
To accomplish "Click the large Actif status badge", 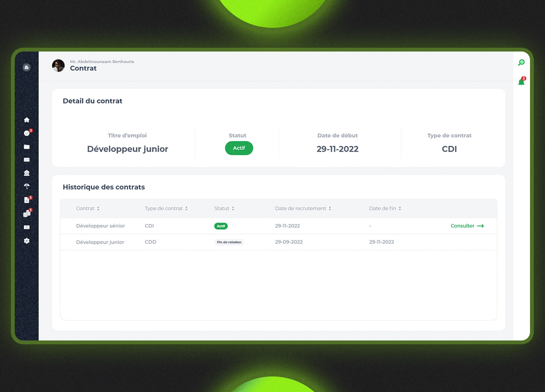I will [x=239, y=148].
